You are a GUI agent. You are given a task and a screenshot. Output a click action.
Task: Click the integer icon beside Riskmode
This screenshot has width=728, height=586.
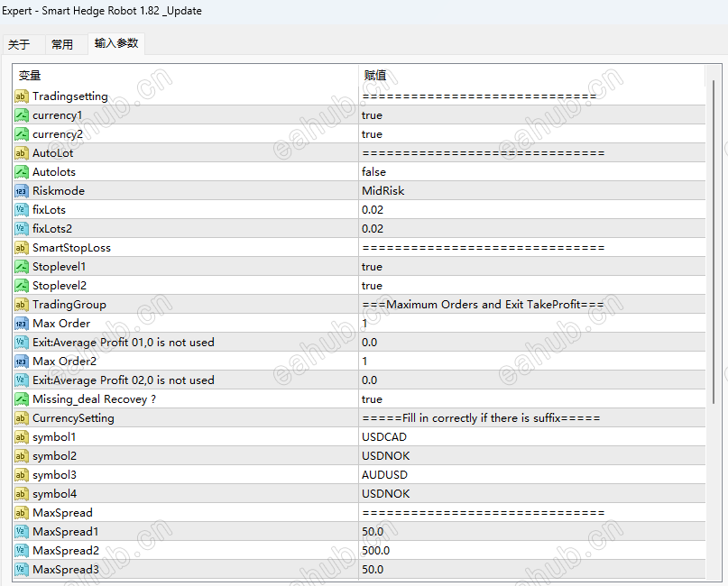point(22,191)
